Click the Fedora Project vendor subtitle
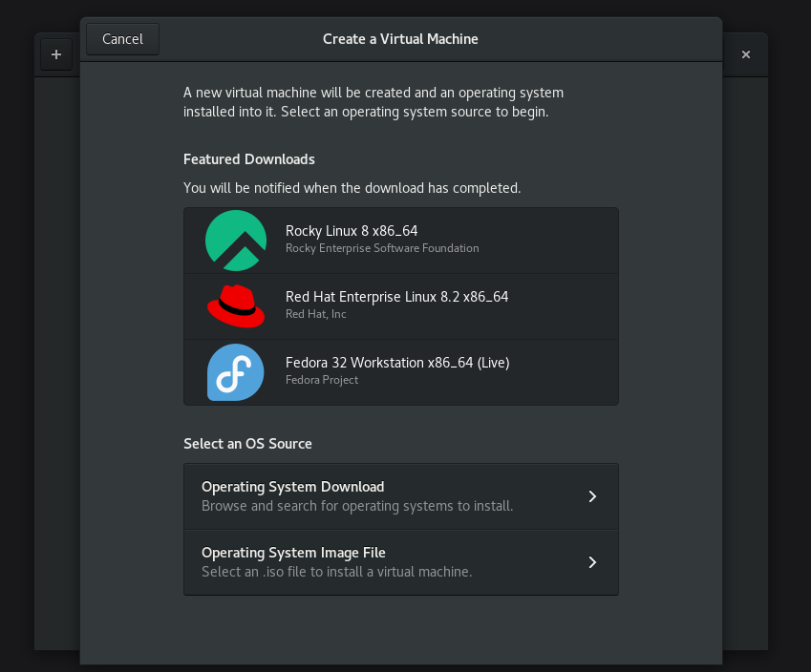The width and height of the screenshot is (811, 672). (322, 380)
